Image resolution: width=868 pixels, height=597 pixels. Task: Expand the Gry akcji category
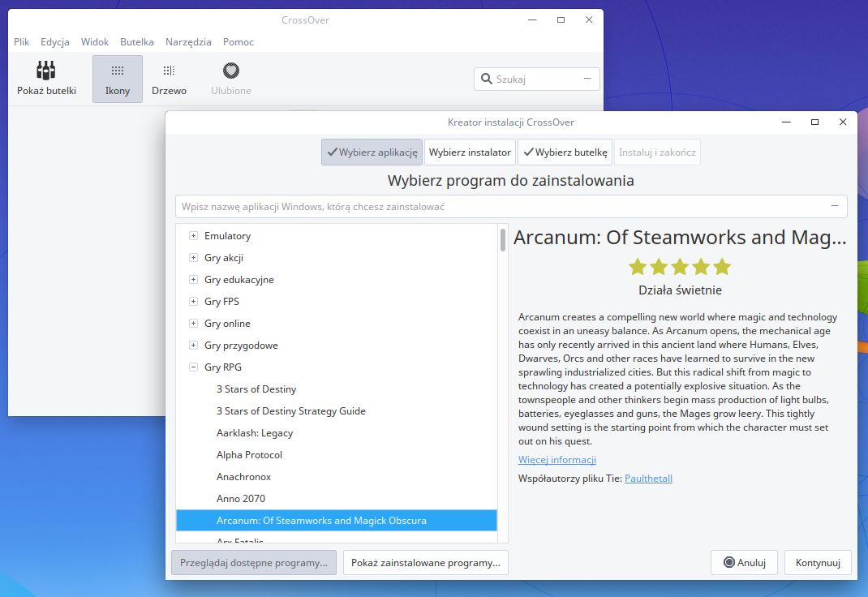click(193, 257)
